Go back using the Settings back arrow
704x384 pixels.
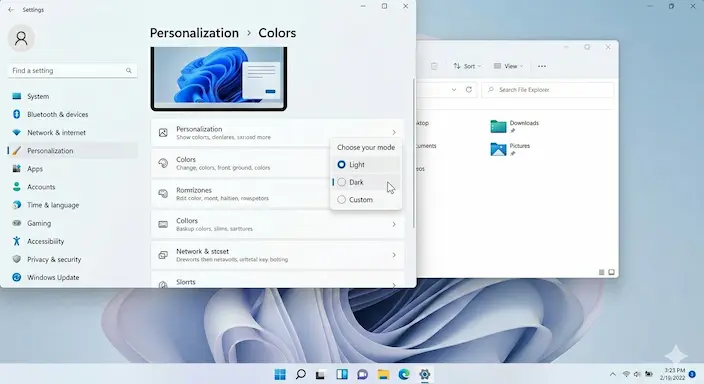(x=11, y=9)
